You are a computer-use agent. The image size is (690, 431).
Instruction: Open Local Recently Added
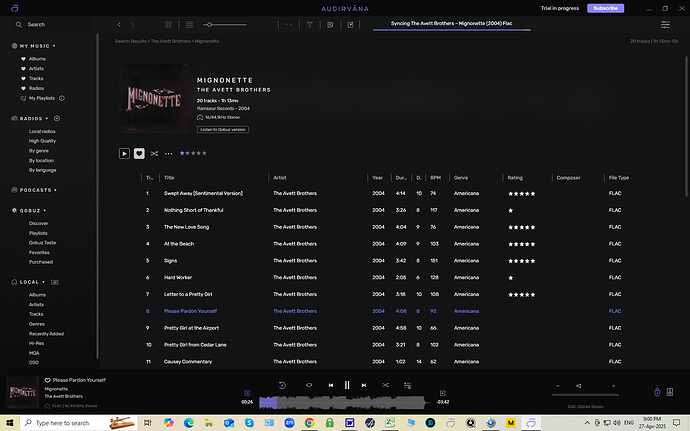pyautogui.click(x=46, y=334)
